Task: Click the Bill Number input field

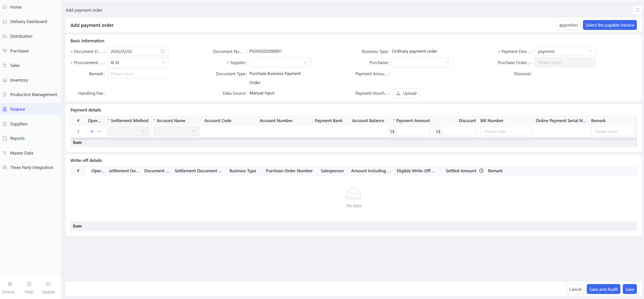Action: point(505,132)
